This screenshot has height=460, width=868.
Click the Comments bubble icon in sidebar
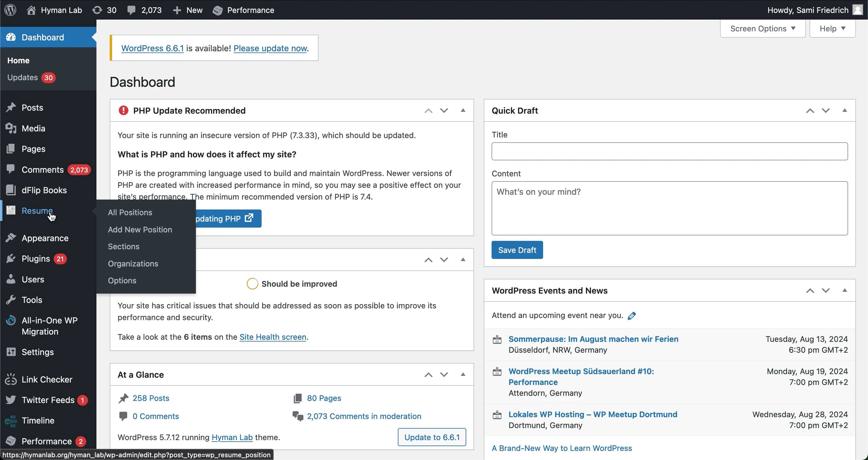coord(11,169)
